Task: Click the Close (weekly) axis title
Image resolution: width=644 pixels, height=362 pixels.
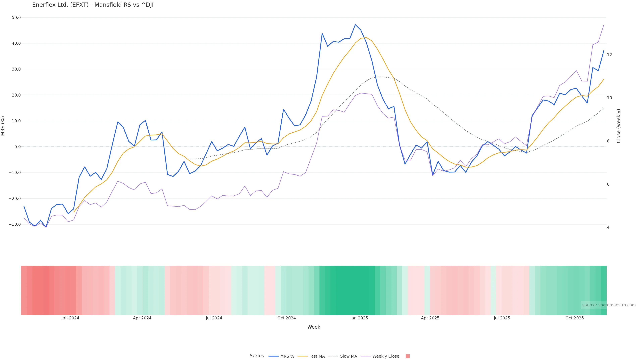Action: coord(619,126)
